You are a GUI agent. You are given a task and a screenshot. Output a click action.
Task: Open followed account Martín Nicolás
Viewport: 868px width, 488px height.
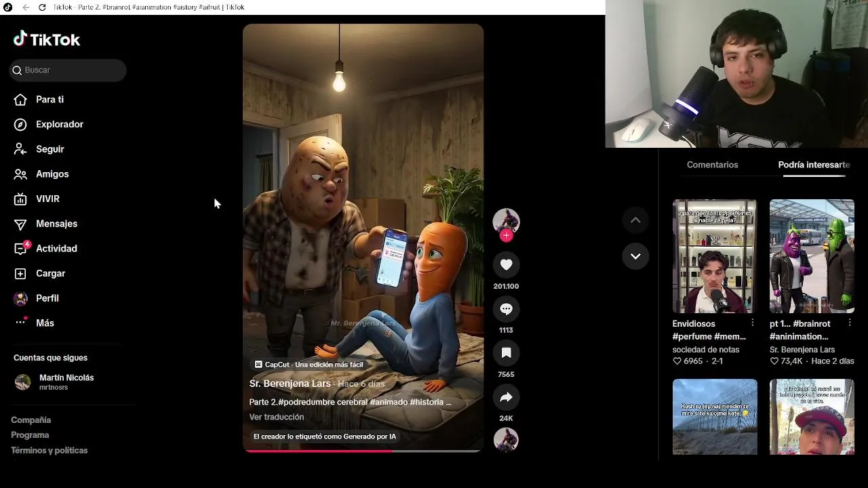point(66,378)
